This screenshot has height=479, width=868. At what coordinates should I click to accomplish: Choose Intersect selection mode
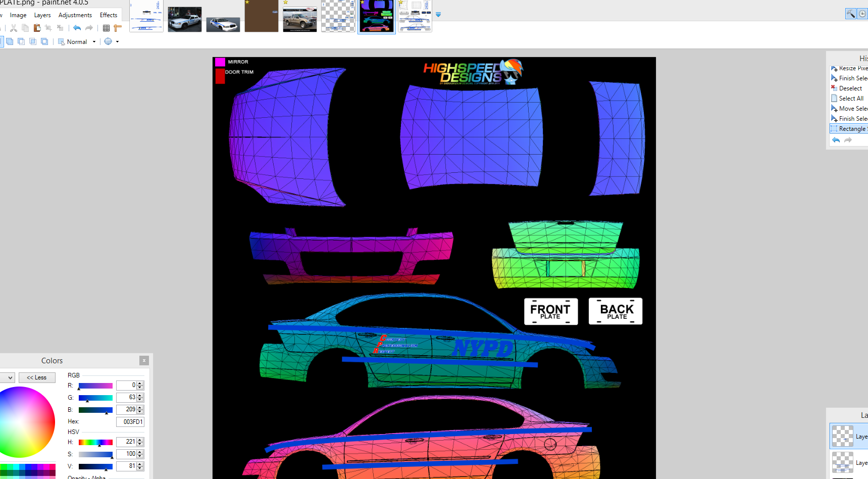(x=33, y=41)
